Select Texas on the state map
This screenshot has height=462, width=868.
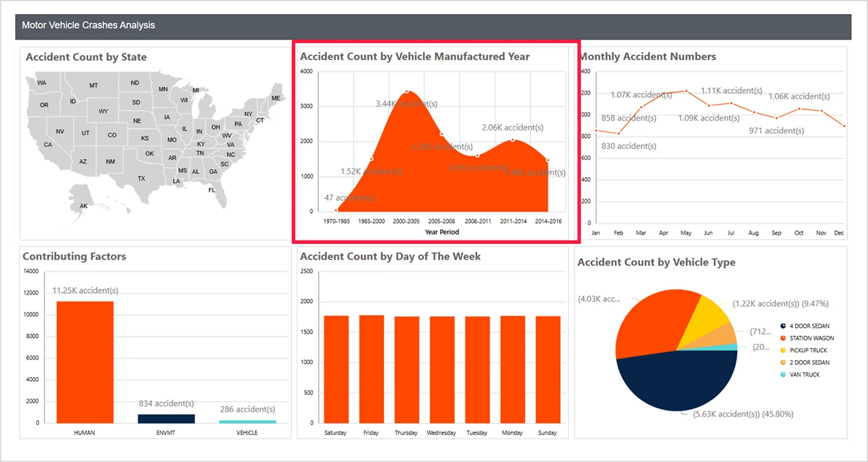pos(141,178)
